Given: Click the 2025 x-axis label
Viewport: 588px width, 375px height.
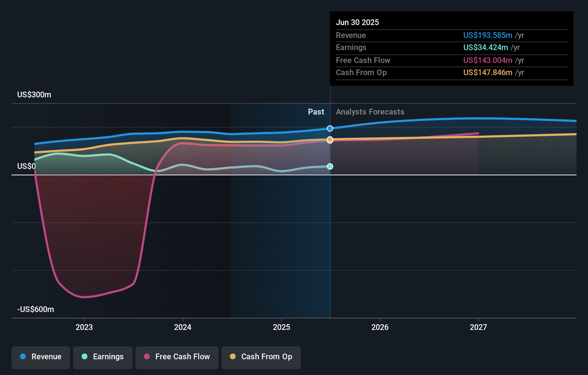Looking at the screenshot, I should click(281, 327).
